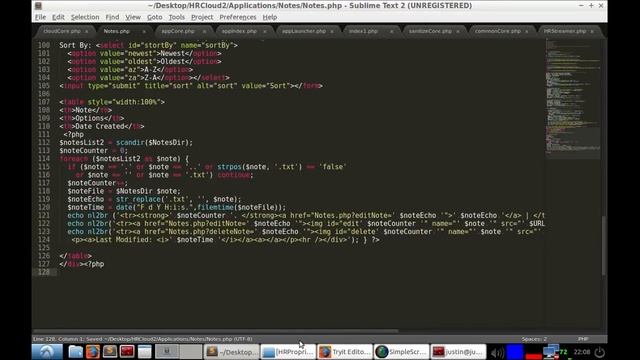Switch to the Notes.php tab
The height and width of the screenshot is (360, 640).
pyautogui.click(x=116, y=31)
